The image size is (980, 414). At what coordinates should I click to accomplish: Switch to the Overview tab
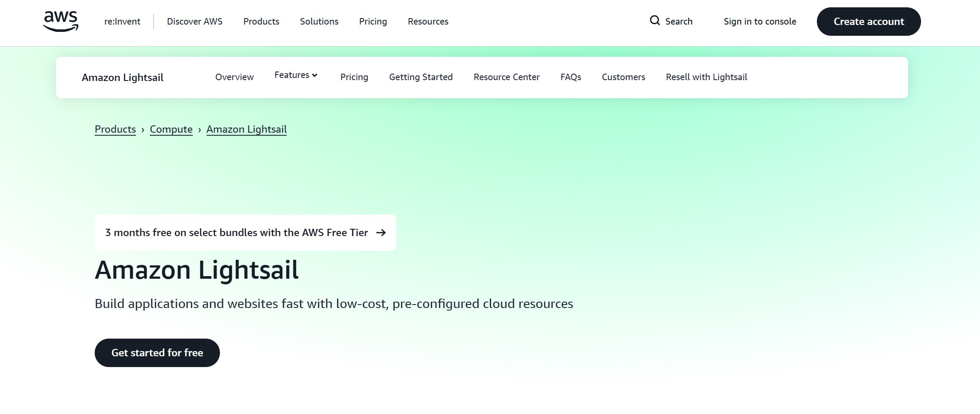234,77
